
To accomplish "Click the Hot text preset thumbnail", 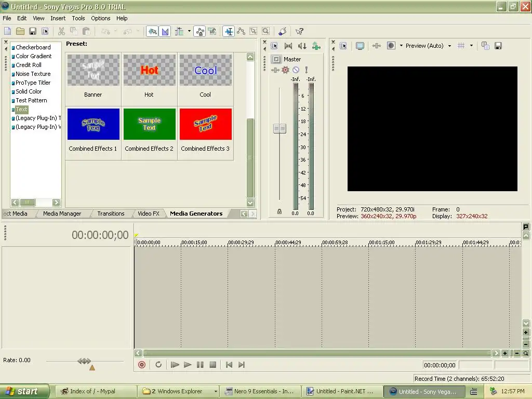I will coord(149,70).
